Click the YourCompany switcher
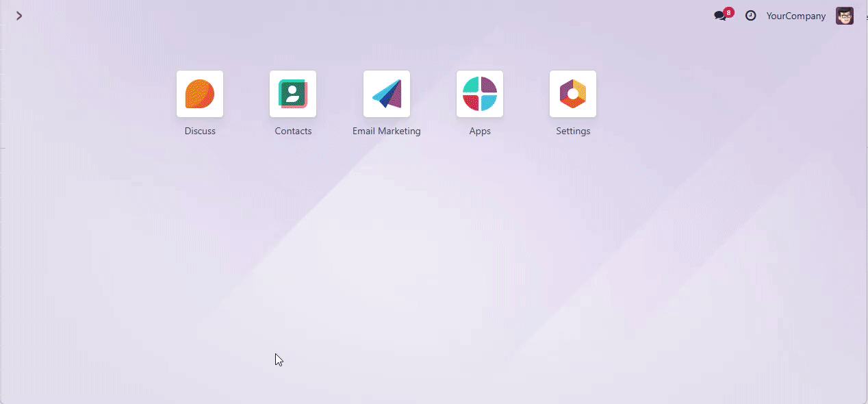Screen dimensions: 868x404 (x=796, y=16)
